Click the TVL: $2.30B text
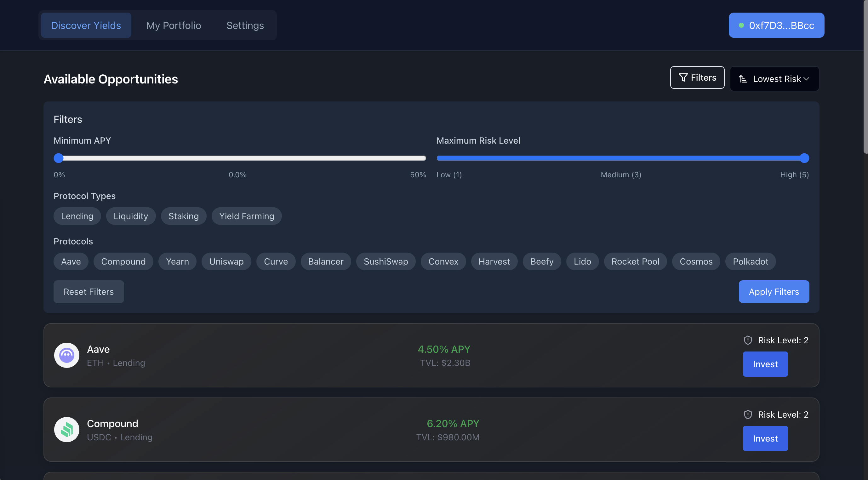This screenshot has height=480, width=868. (445, 363)
